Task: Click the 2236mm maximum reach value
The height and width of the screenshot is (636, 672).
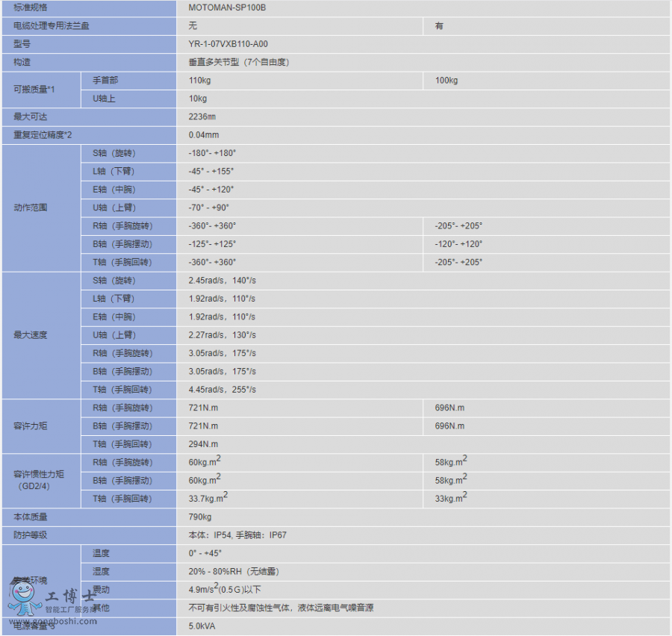Action: tap(202, 117)
